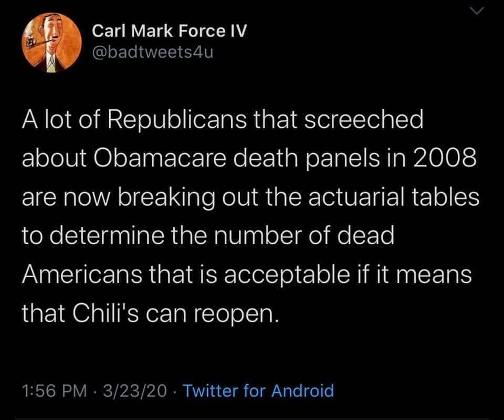Open the Twitter for Android source link
The width and height of the screenshot is (504, 420).
click(x=259, y=391)
